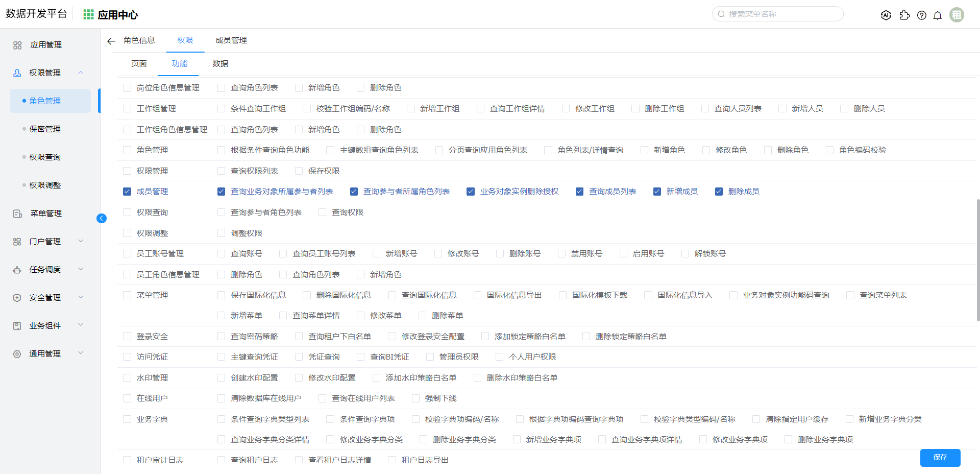Expand the 安全管理 sidebar menu
The height and width of the screenshot is (474, 980).
(81, 297)
